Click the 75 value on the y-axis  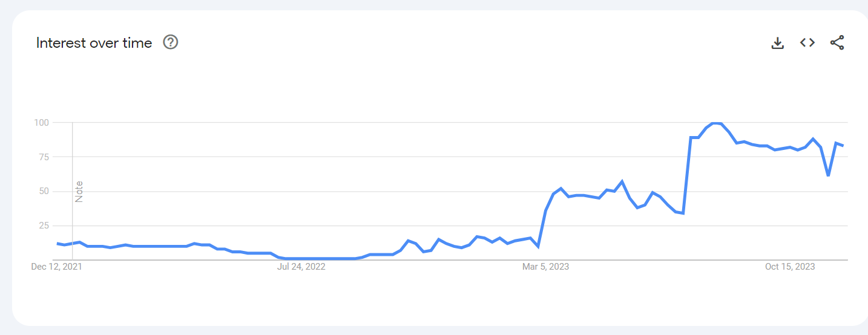tap(44, 157)
